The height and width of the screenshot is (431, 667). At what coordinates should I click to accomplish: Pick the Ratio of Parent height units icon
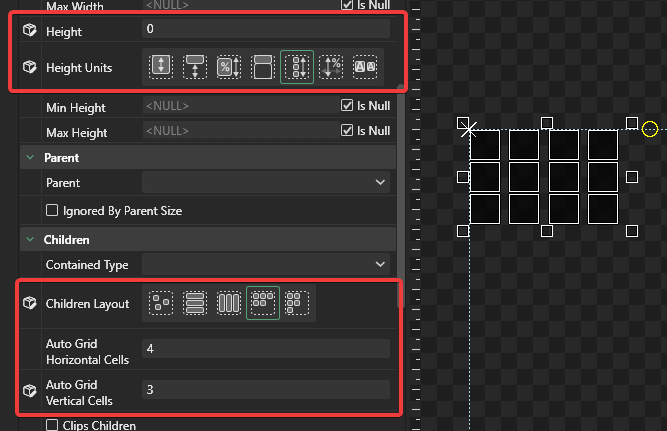tap(263, 67)
